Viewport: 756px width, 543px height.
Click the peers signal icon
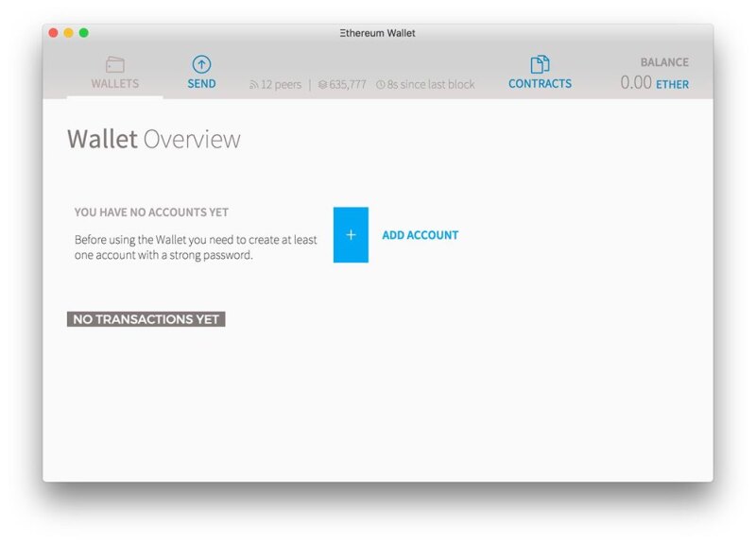point(253,85)
